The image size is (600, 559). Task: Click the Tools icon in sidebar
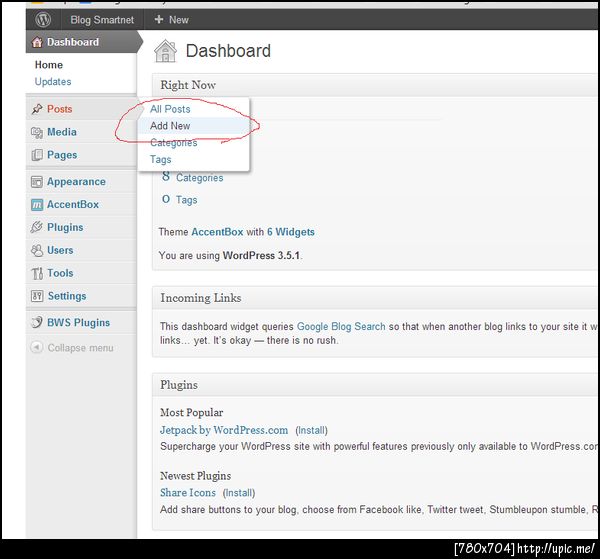(37, 274)
